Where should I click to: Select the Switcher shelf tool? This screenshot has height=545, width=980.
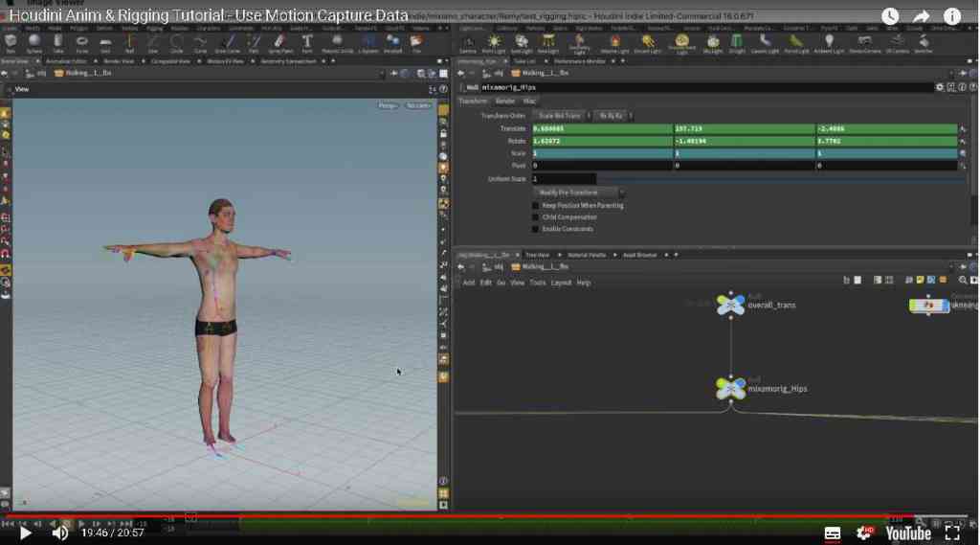924,43
